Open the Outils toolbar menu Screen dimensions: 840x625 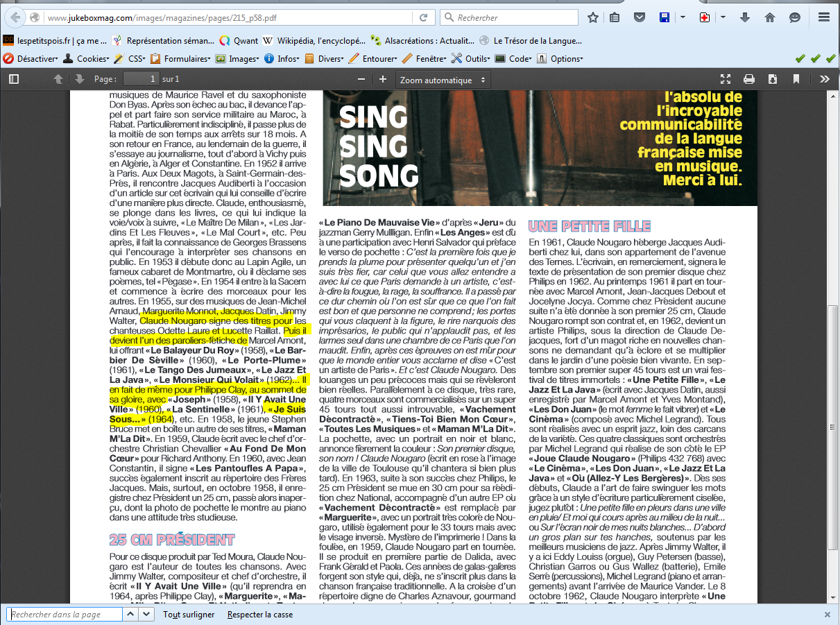pos(470,59)
